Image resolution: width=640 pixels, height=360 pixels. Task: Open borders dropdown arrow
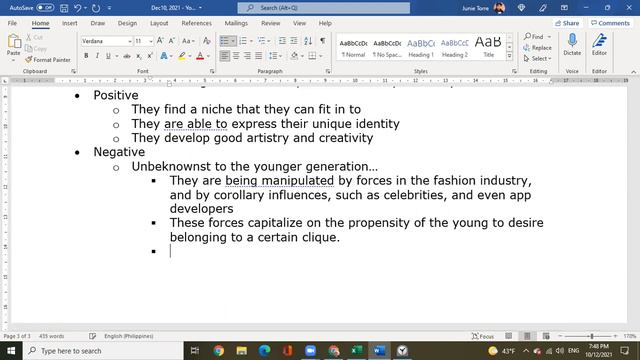[x=321, y=56]
